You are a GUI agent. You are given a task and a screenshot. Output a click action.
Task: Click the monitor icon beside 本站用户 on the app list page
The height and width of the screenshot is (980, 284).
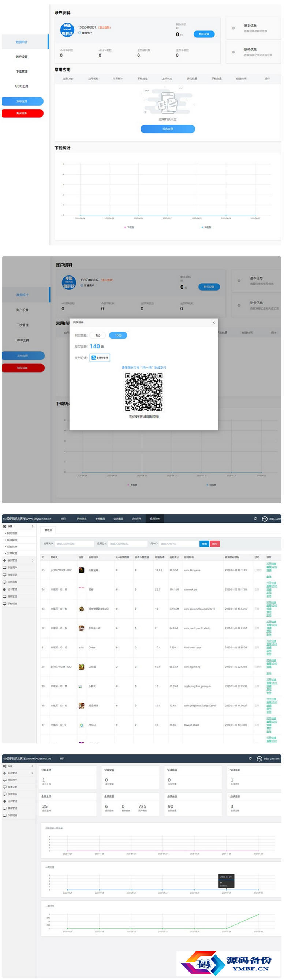pos(4,567)
